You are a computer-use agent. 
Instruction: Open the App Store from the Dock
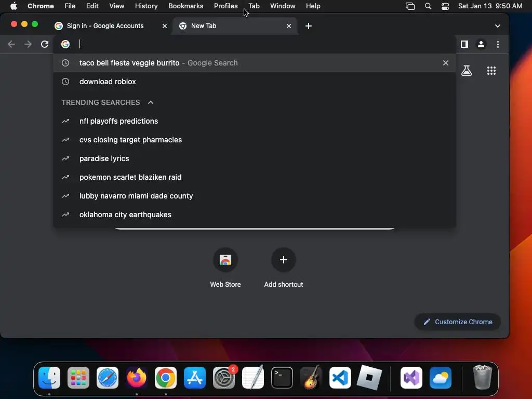pos(195,378)
